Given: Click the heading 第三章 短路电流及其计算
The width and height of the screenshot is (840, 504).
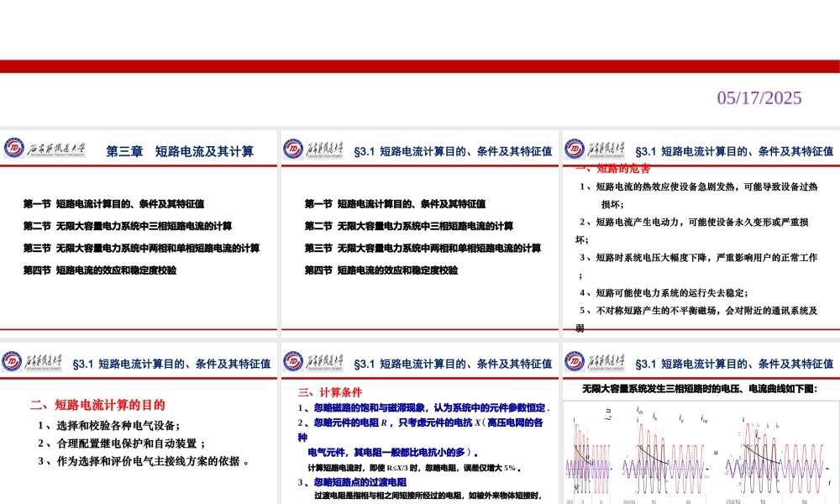Looking at the screenshot, I should point(180,151).
